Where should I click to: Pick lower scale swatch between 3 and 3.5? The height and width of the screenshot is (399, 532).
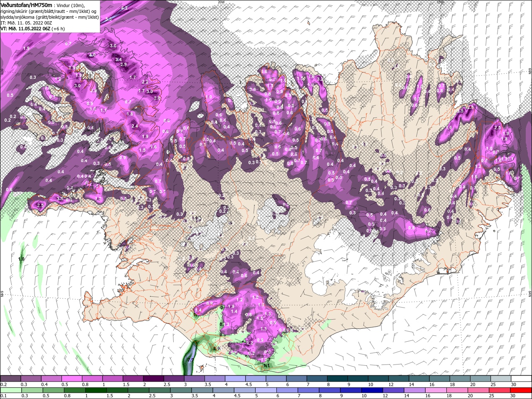[181, 390]
